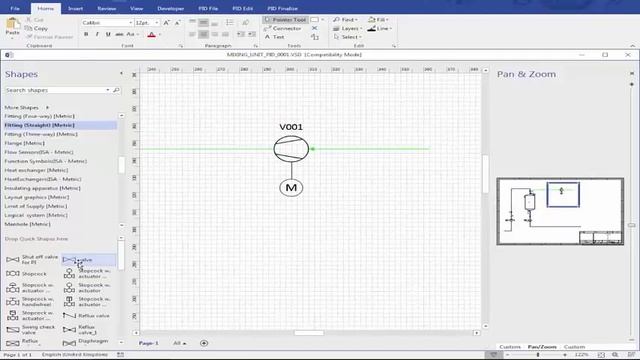The height and width of the screenshot is (360, 640).
Task: Click the connection point X tool
Action: click(314, 28)
